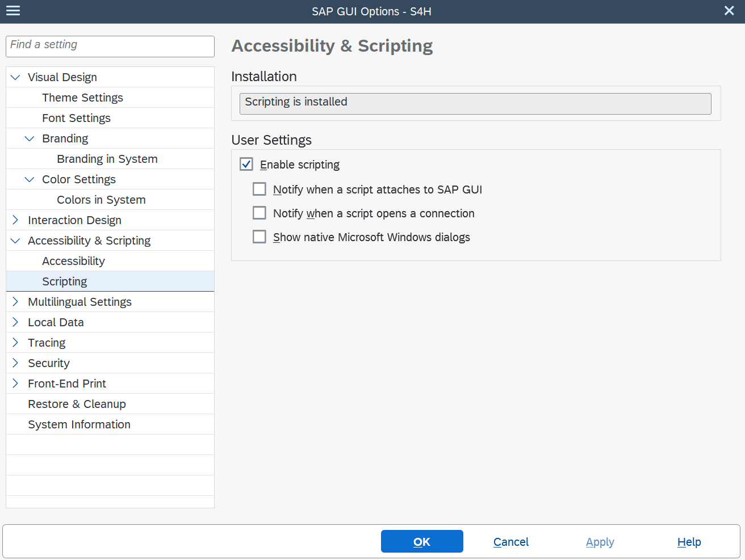Screen dimensions: 745x560
Task: Select Theme Settings in the tree
Action: pyautogui.click(x=82, y=98)
